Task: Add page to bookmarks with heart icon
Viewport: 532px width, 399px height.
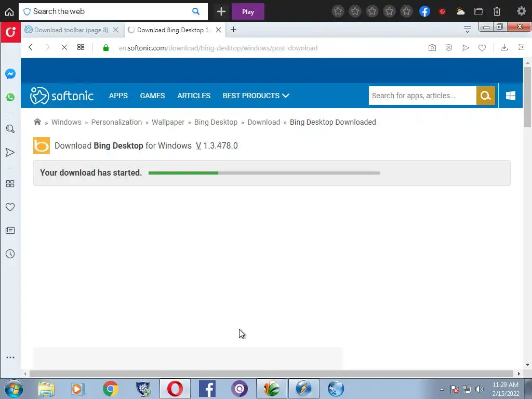Action: 482,48
